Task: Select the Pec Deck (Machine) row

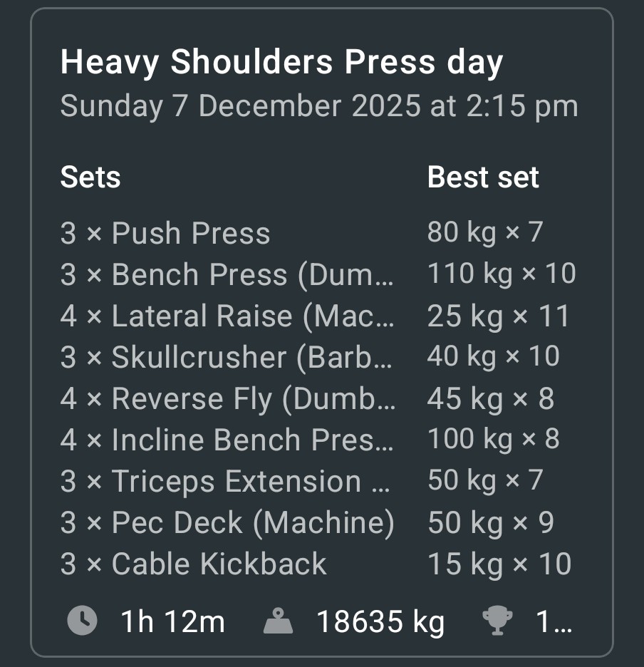Action: pyautogui.click(x=227, y=523)
